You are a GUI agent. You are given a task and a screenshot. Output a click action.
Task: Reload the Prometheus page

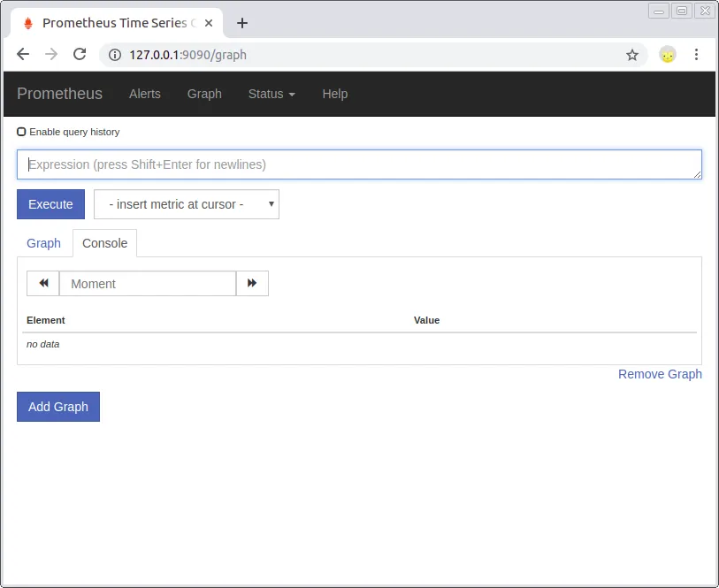[80, 55]
